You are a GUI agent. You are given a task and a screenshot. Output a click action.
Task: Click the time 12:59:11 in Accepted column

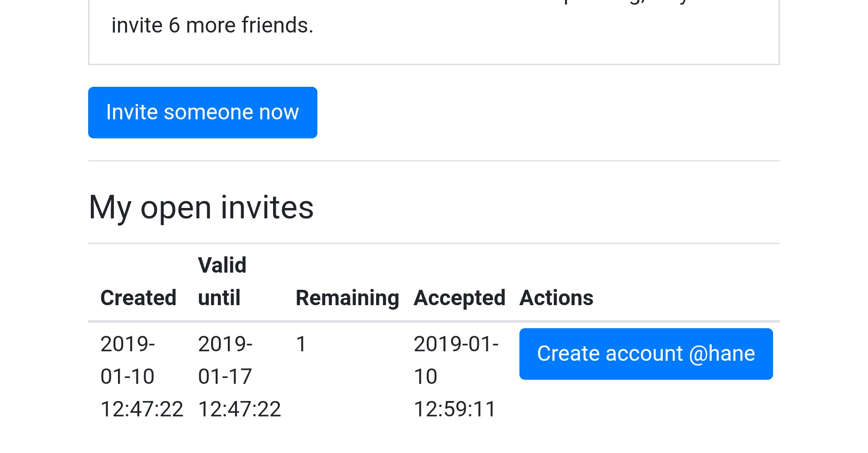click(x=455, y=409)
